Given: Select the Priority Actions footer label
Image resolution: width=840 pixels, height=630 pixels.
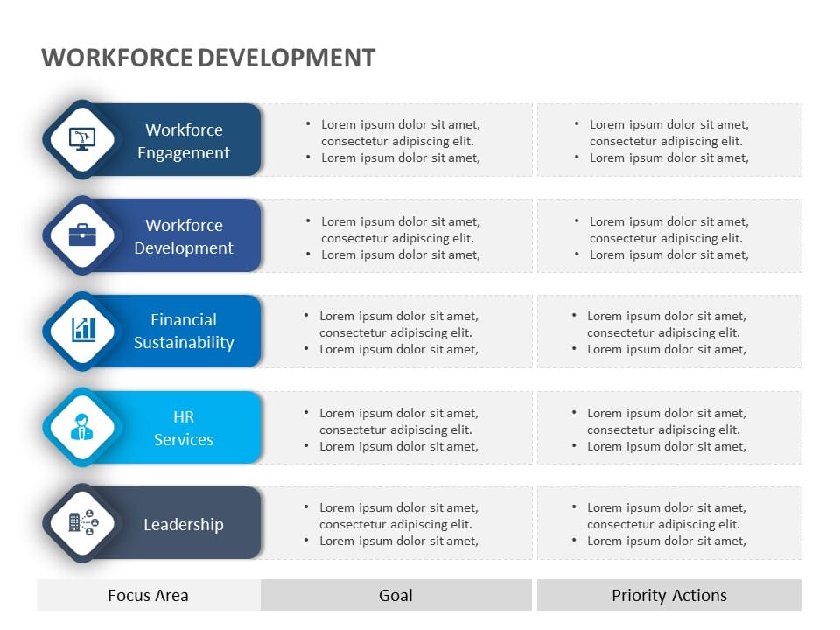Looking at the screenshot, I should (x=669, y=595).
